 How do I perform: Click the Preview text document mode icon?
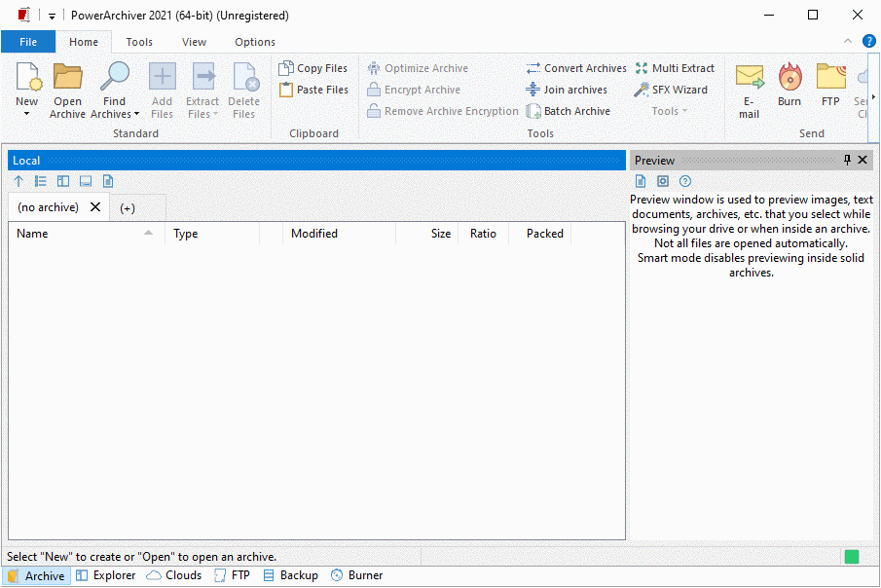point(641,181)
